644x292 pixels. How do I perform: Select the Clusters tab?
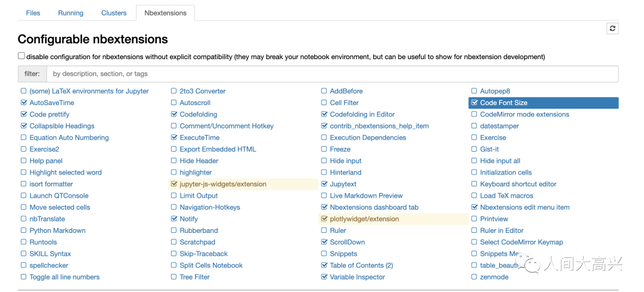coord(114,13)
